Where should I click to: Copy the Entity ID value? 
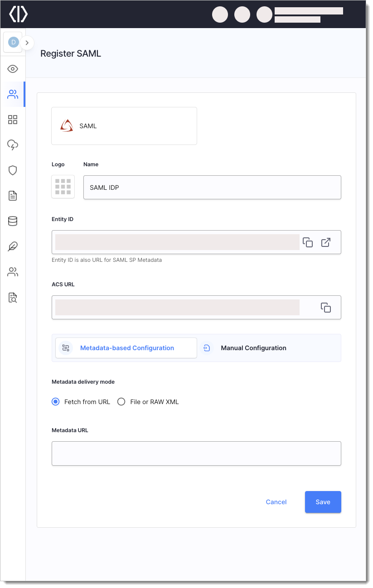tap(308, 242)
